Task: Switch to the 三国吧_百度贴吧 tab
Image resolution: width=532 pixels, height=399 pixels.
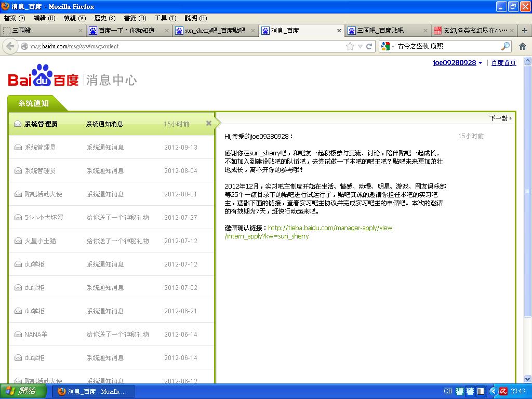Action: pos(388,31)
